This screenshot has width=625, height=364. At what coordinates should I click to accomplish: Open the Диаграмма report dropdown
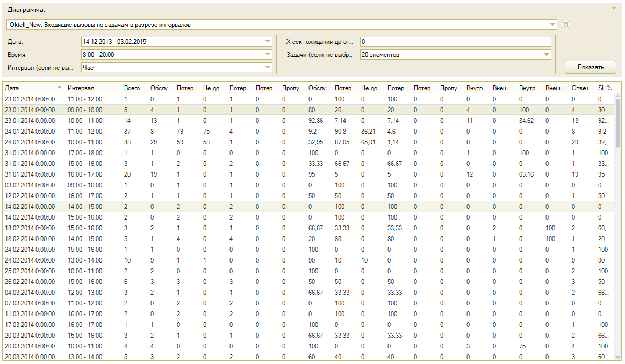(553, 25)
